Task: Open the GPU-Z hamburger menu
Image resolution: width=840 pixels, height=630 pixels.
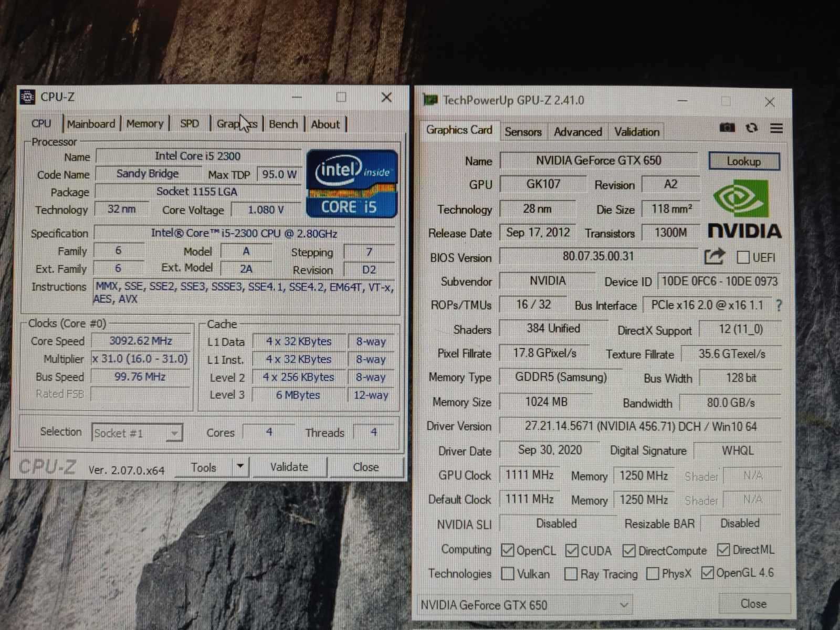Action: coord(776,128)
